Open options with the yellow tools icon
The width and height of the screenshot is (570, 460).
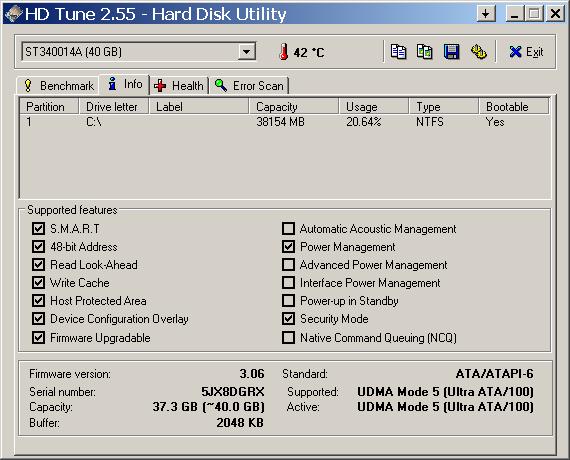pos(479,52)
